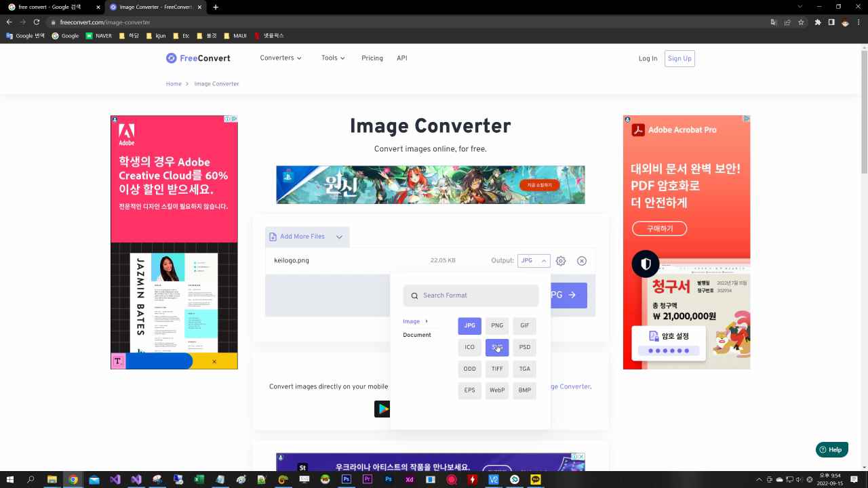Viewport: 868px width, 488px height.
Task: Select the Document format category
Action: tap(417, 335)
